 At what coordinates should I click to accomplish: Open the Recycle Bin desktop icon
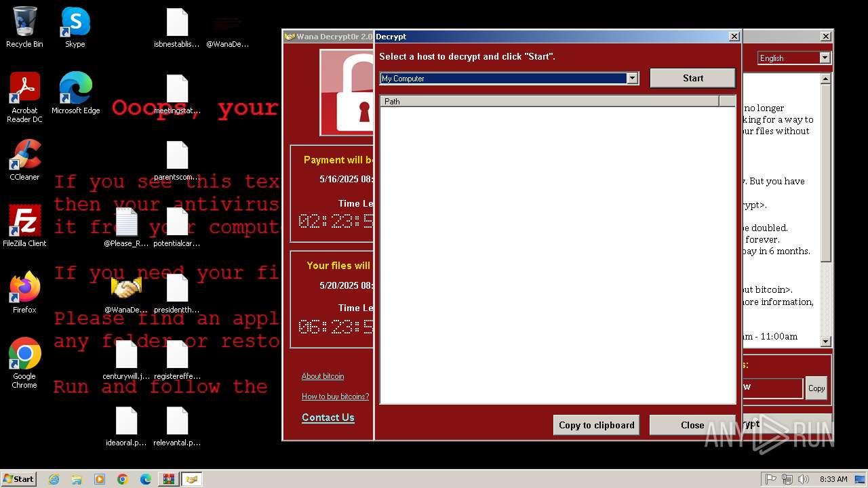(x=24, y=27)
